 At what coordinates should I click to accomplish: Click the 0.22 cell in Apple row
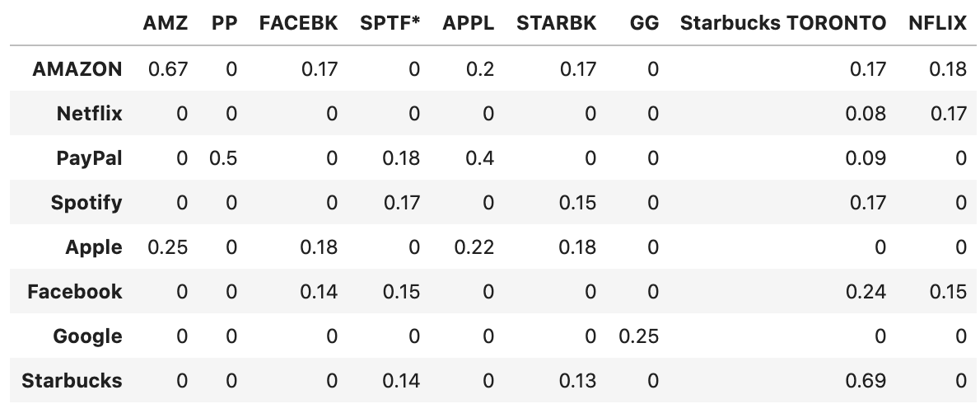pos(474,247)
